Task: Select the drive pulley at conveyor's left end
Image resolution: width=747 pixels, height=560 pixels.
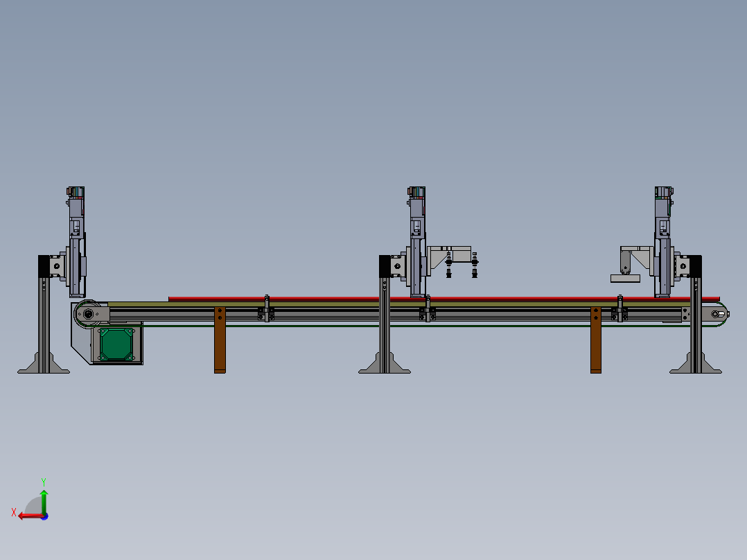Action: click(x=88, y=314)
